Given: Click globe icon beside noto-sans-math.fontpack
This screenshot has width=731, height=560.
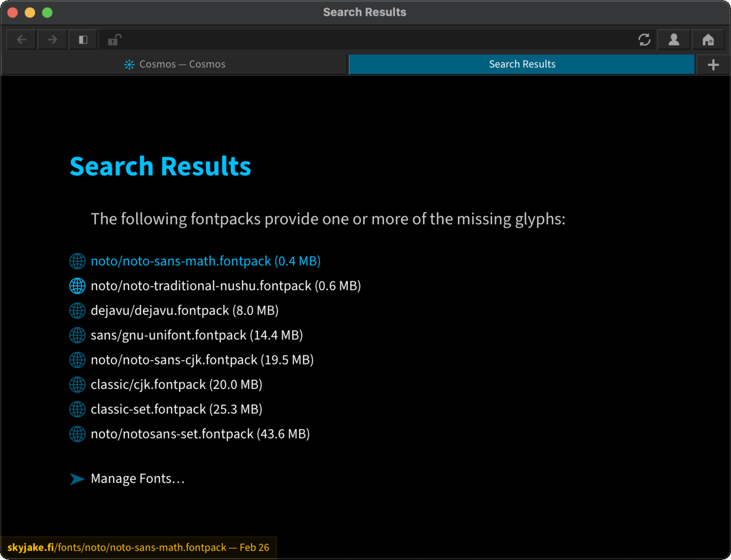Looking at the screenshot, I should 77,261.
